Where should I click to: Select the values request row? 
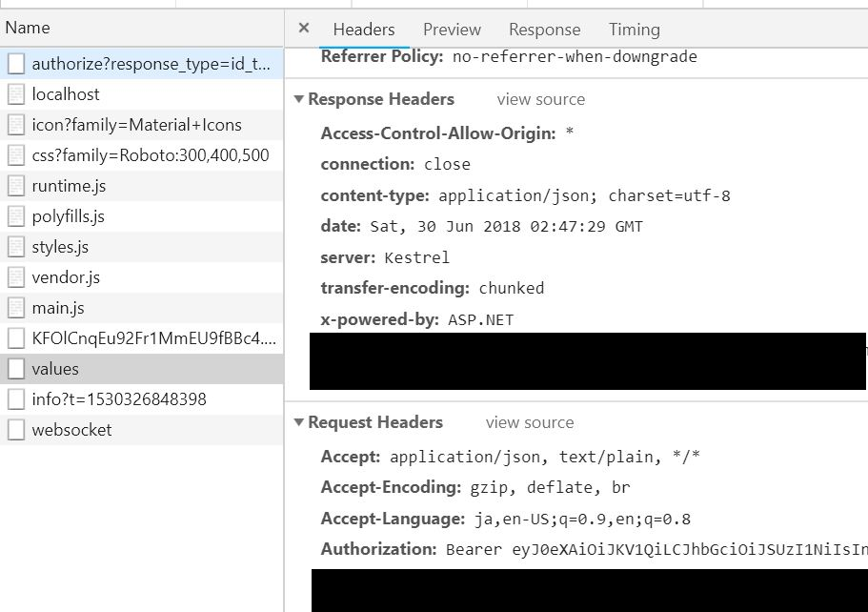(x=142, y=368)
